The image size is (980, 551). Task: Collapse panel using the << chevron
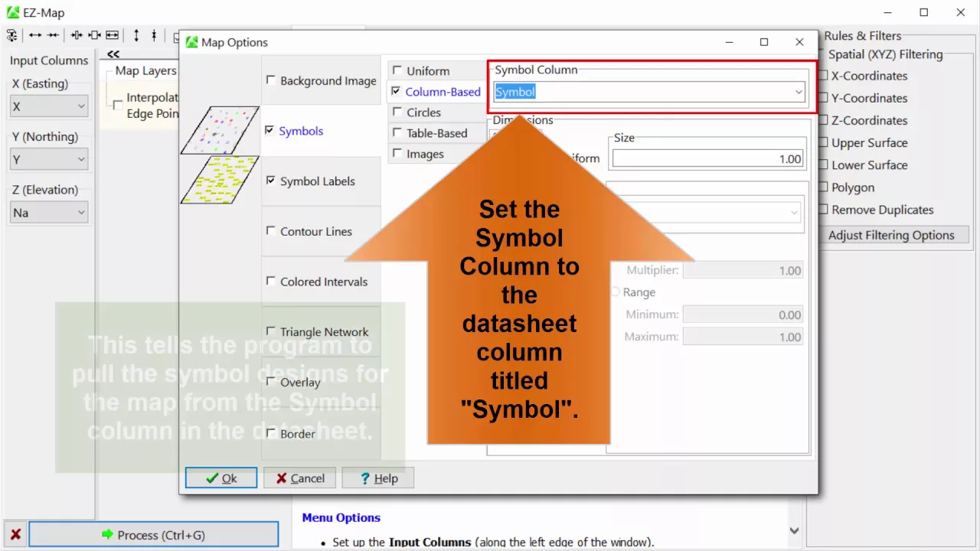coord(113,54)
